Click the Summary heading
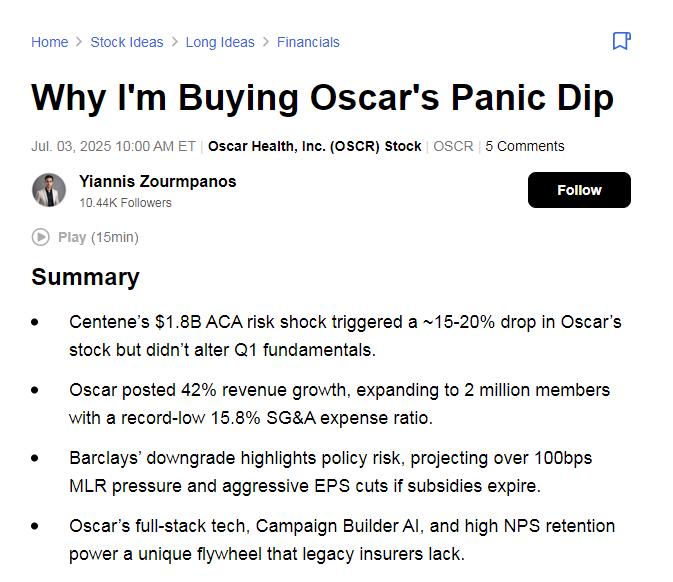Image resolution: width=673 pixels, height=582 pixels. click(x=85, y=277)
